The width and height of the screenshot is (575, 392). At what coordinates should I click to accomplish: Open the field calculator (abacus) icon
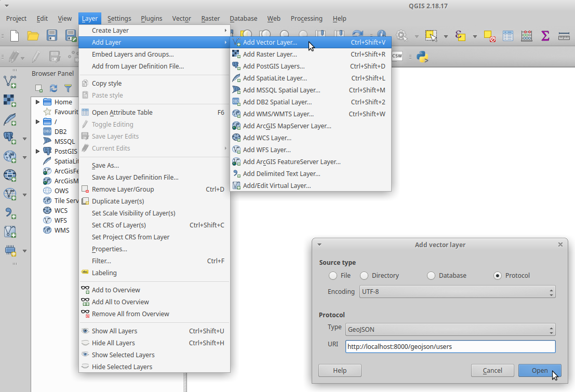pos(527,36)
